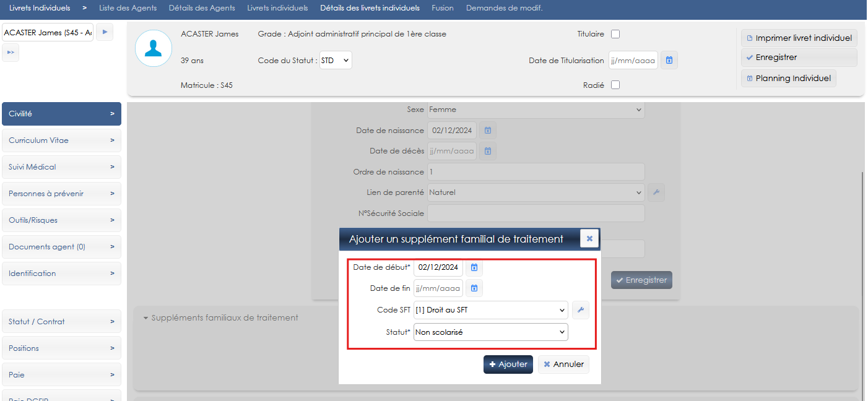Click the Ajouter button

(x=508, y=364)
